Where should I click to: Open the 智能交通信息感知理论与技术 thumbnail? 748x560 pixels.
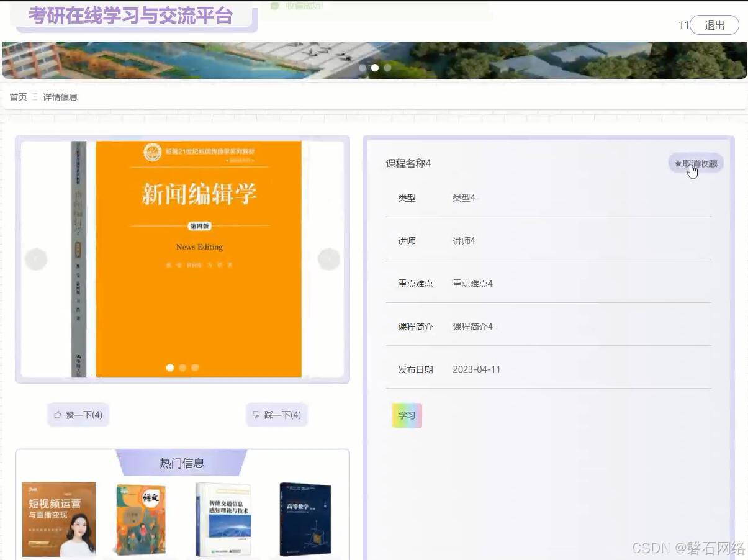coord(222,518)
